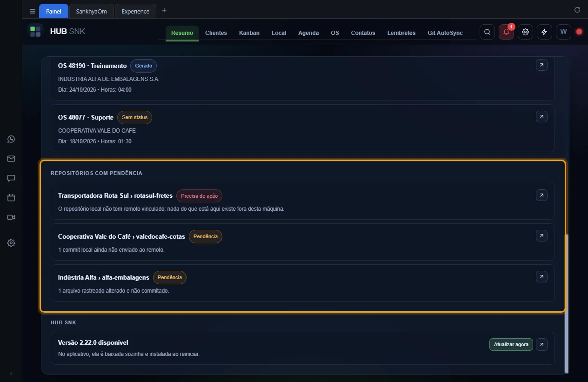The height and width of the screenshot is (382, 588).
Task: Click INDUSTRIA ALFA DE EMBALAGENS S.A. text
Action: click(109, 79)
